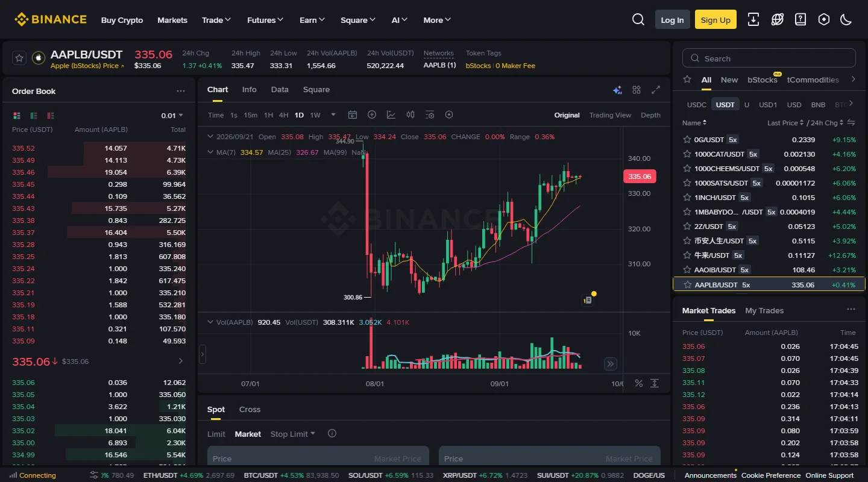Open the hexagon settings icon in header
The width and height of the screenshot is (868, 482).
[x=824, y=20]
